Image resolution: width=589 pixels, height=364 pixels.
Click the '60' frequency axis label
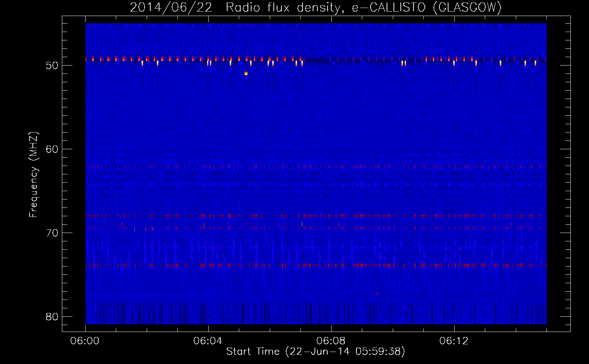click(52, 149)
